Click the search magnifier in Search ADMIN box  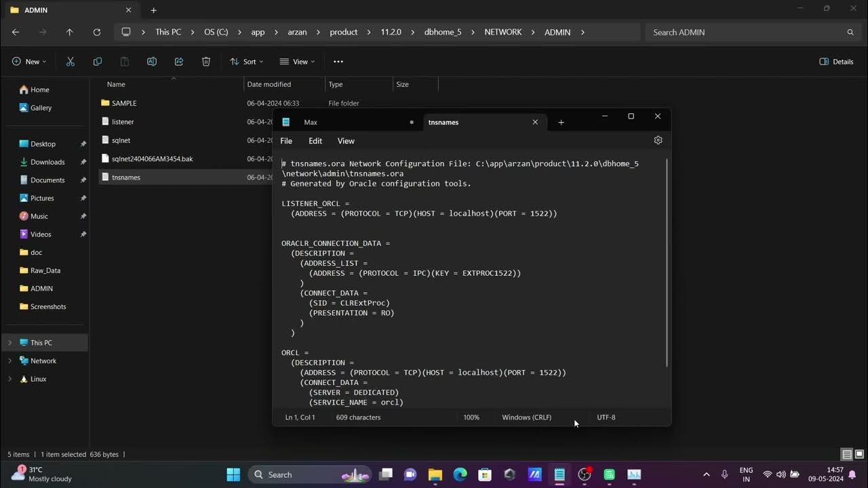coord(850,32)
